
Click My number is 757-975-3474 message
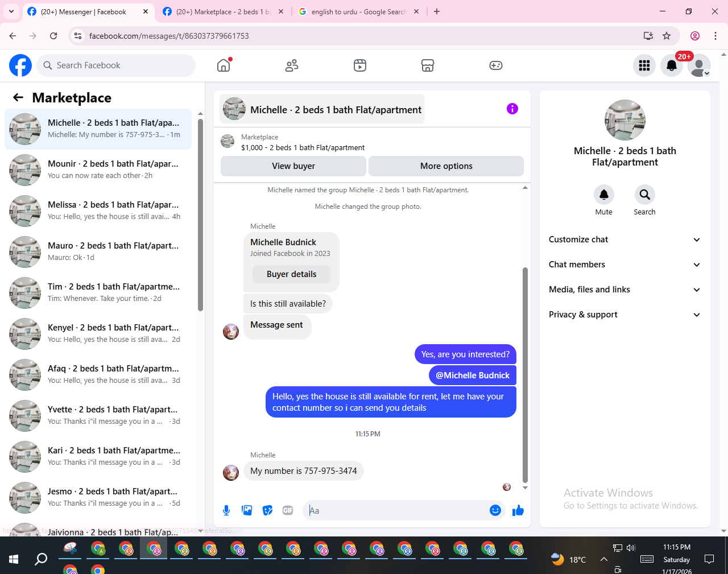click(x=304, y=471)
